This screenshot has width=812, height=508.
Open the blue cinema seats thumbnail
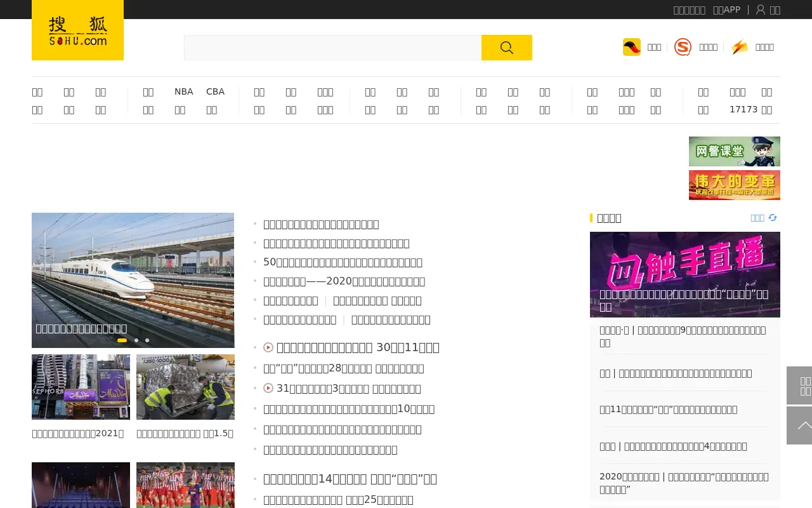click(x=81, y=485)
